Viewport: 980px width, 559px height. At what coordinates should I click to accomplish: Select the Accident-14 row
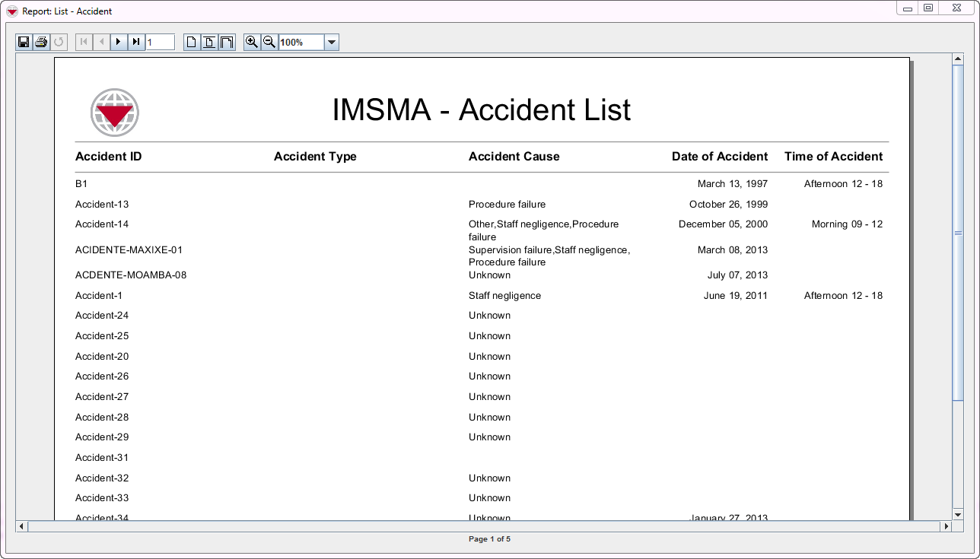(x=102, y=224)
